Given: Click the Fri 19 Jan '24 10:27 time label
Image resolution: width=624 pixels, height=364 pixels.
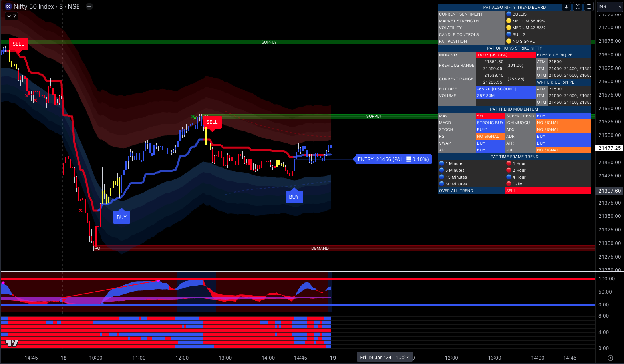Looking at the screenshot, I should tap(384, 358).
